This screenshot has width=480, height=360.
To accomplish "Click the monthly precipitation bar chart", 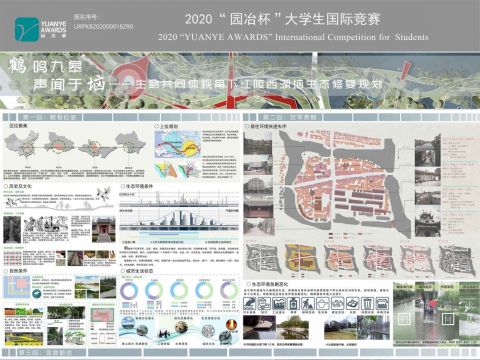I will pos(179,219).
